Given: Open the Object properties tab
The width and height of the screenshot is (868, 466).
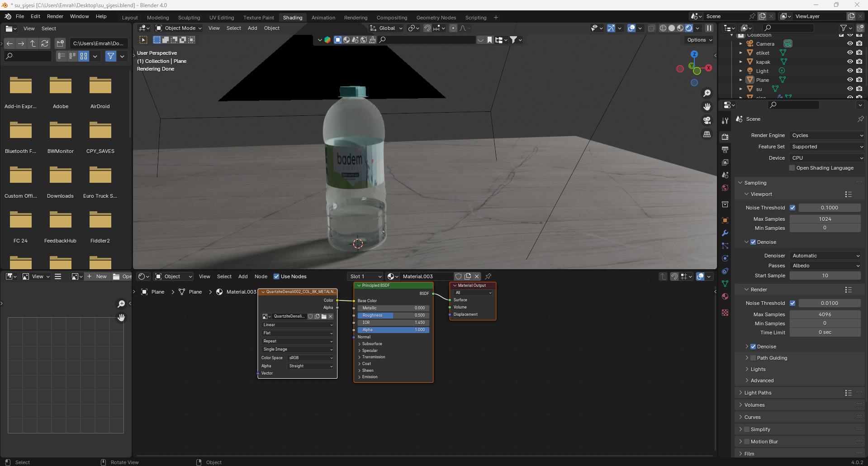Looking at the screenshot, I should 725,220.
